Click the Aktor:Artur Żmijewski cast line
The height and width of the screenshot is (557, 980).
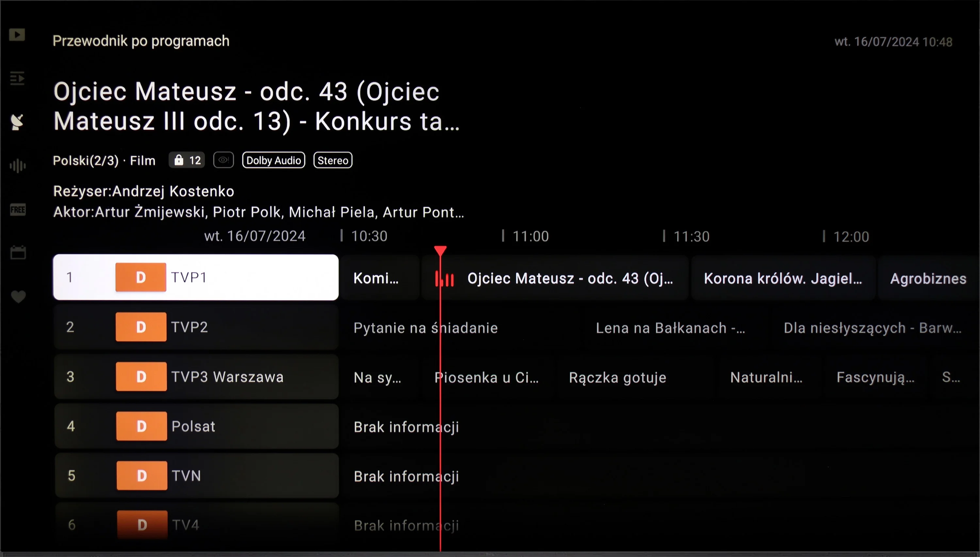tap(259, 212)
